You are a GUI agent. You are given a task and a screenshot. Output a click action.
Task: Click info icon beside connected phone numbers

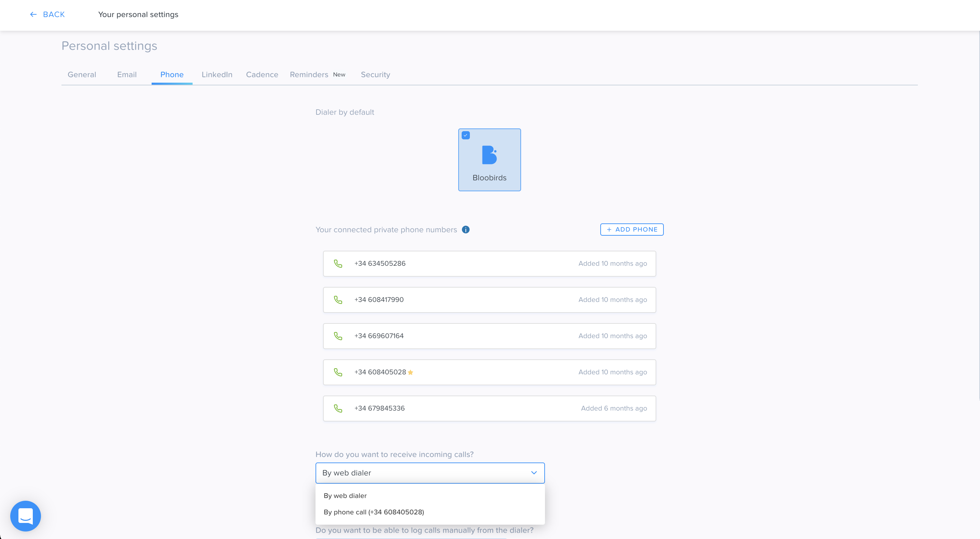tap(466, 230)
